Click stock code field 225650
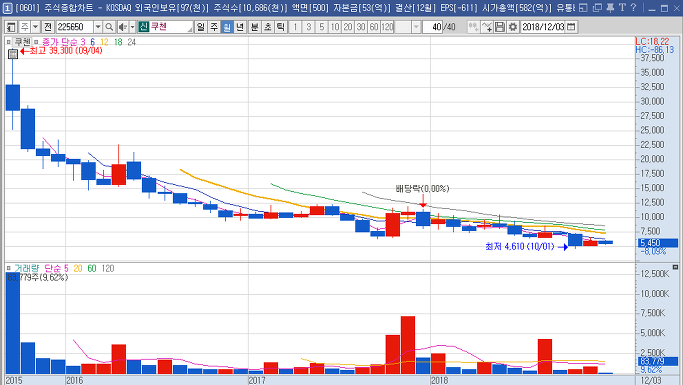The width and height of the screenshot is (683, 385). tap(74, 27)
